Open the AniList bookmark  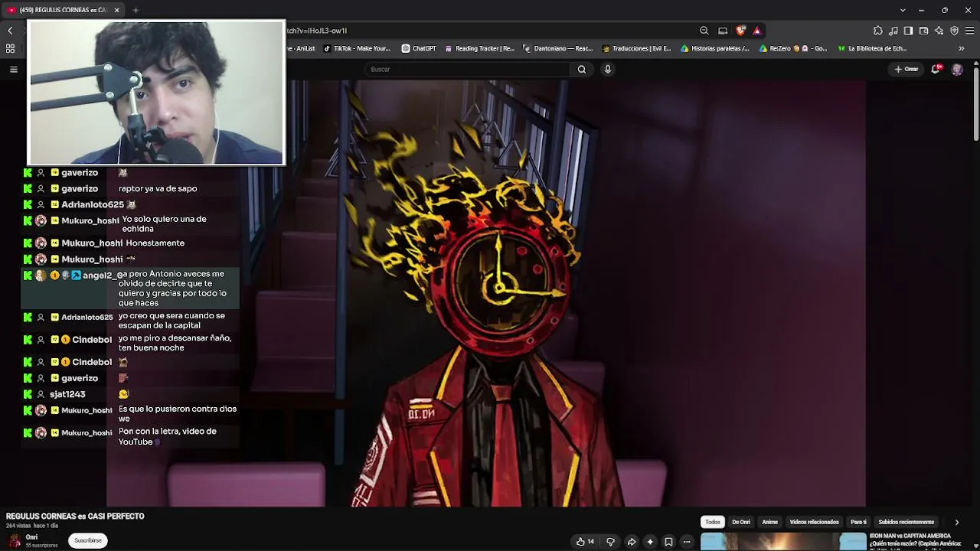click(x=302, y=48)
